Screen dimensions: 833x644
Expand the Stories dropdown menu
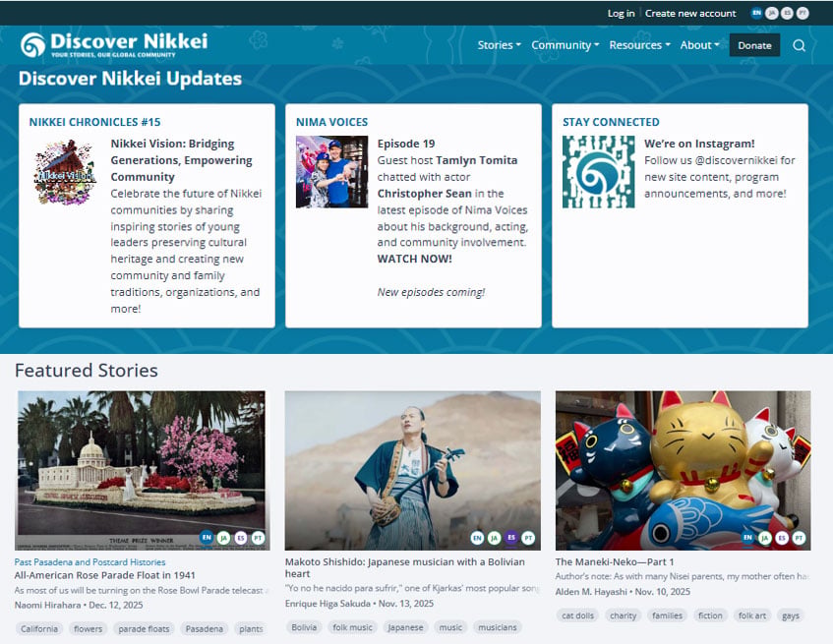(x=499, y=45)
